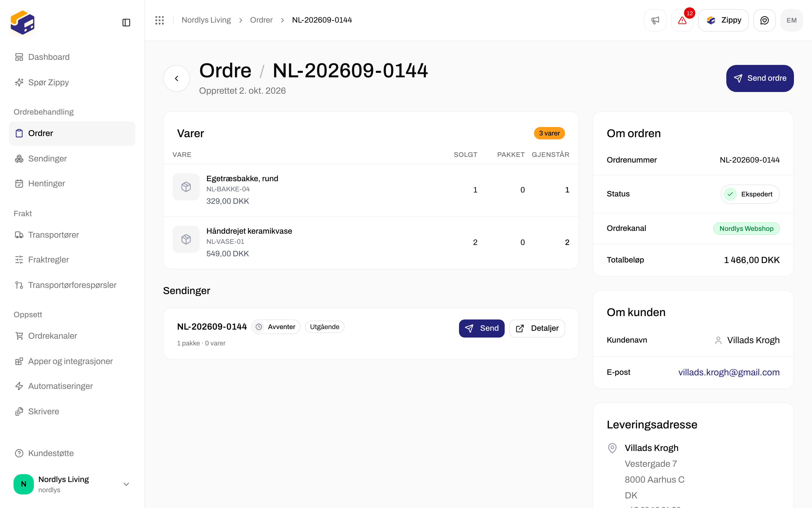Click the location pin icon in Leveringsadresse
This screenshot has height=508, width=812.
click(x=612, y=448)
